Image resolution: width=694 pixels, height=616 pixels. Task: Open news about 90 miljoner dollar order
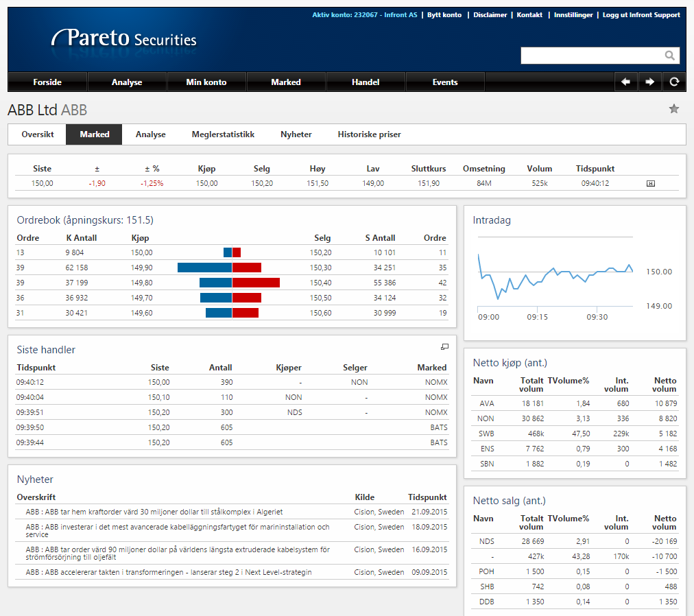178,553
